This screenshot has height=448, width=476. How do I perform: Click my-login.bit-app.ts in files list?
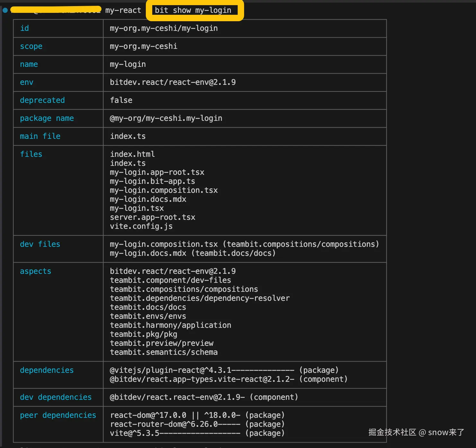[x=152, y=181]
